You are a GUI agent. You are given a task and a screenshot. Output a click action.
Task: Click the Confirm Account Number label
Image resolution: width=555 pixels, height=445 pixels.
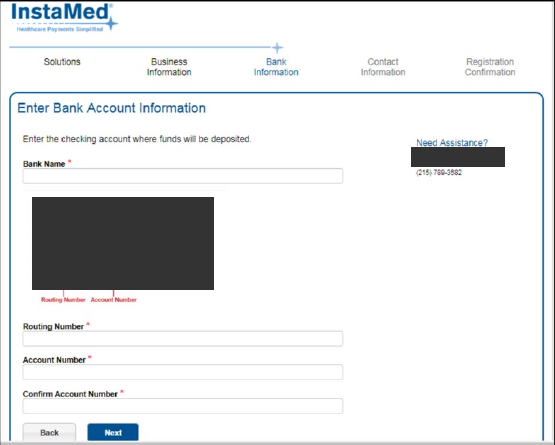[70, 394]
